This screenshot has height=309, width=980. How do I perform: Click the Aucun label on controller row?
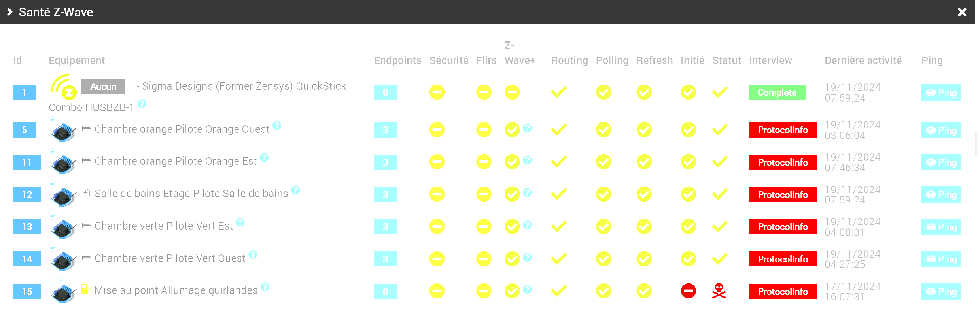tap(103, 87)
